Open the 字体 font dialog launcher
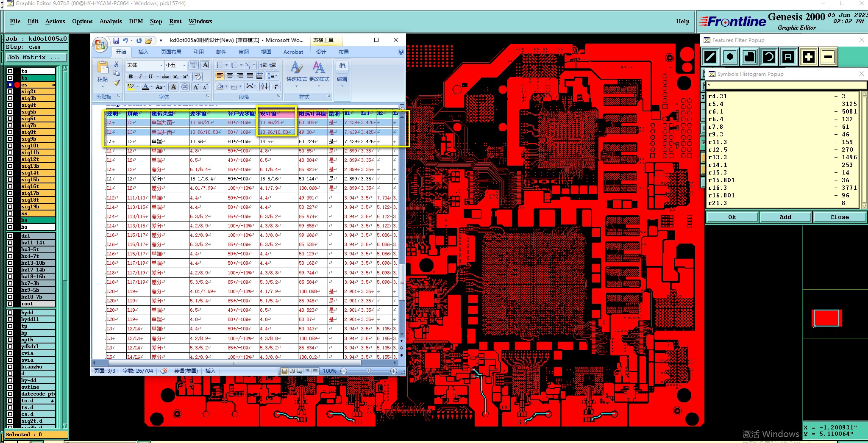 pyautogui.click(x=208, y=96)
